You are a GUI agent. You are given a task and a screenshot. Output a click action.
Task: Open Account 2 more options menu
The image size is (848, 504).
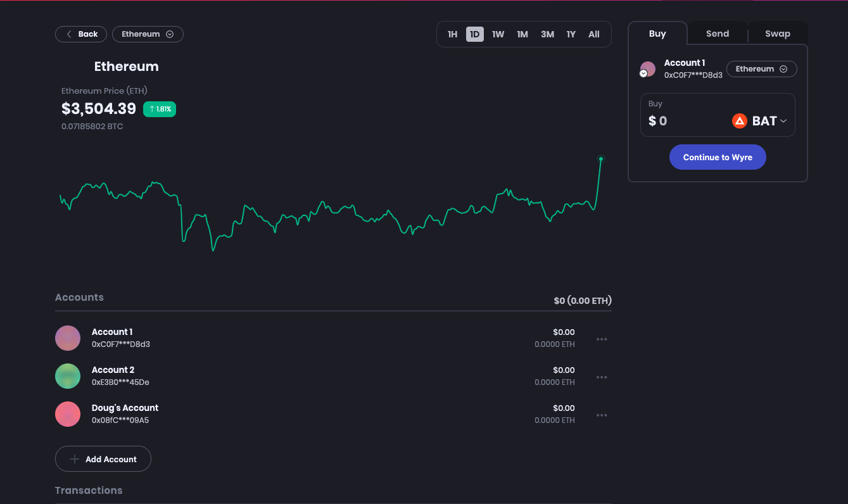[602, 377]
